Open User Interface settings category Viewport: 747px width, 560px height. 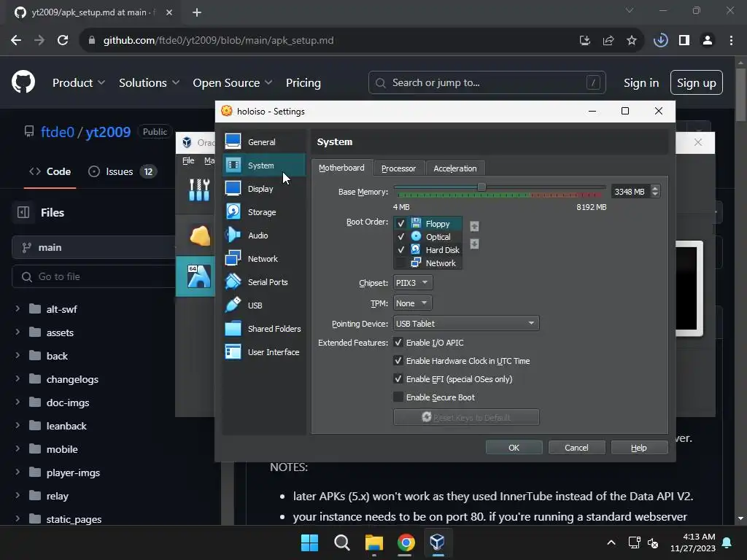click(263, 352)
